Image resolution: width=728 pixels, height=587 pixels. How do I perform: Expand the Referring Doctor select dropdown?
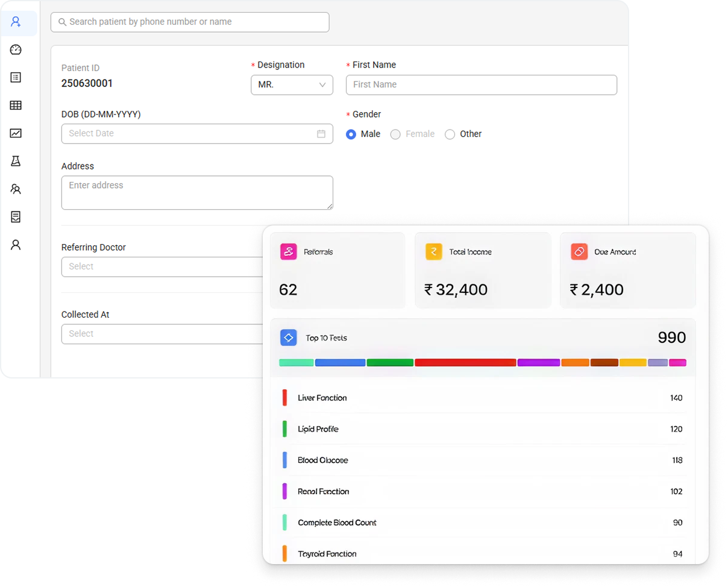163,266
